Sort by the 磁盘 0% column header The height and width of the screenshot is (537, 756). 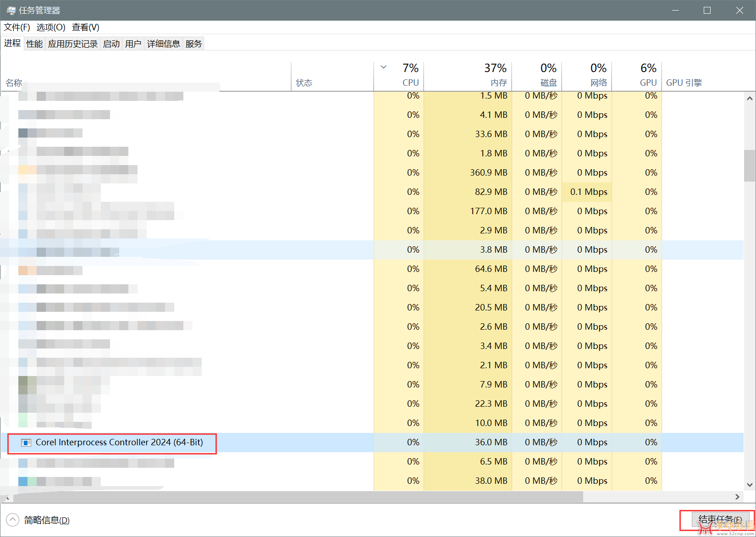tap(537, 76)
